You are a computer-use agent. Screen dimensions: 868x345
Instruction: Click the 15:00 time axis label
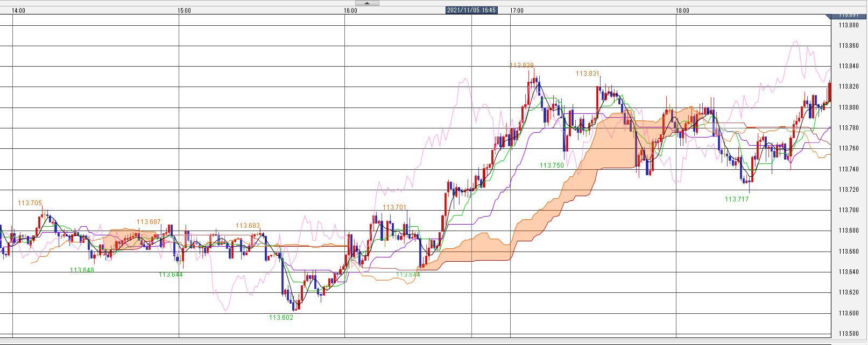coord(185,10)
